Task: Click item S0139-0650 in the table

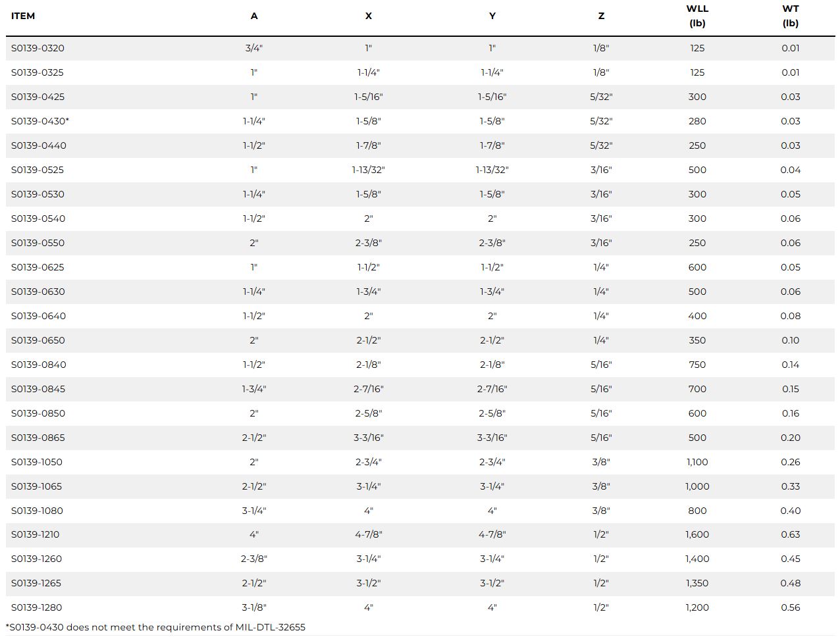Action: (x=38, y=340)
